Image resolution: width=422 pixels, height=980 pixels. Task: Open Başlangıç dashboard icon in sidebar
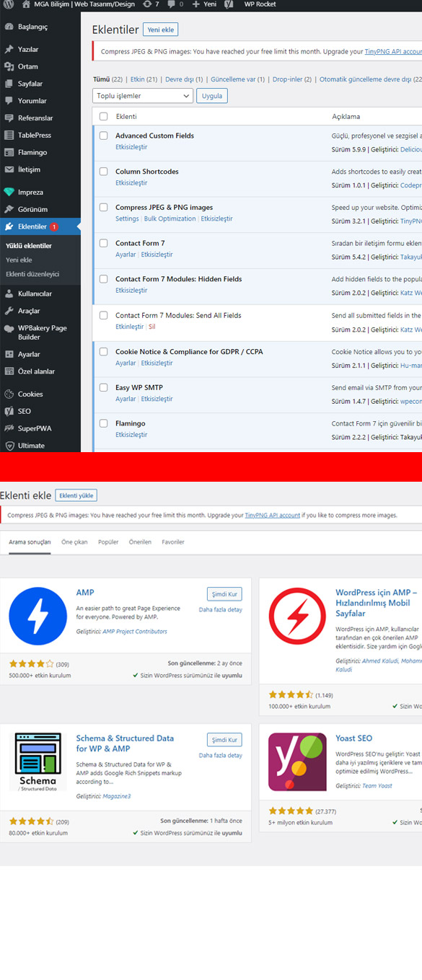pyautogui.click(x=9, y=27)
